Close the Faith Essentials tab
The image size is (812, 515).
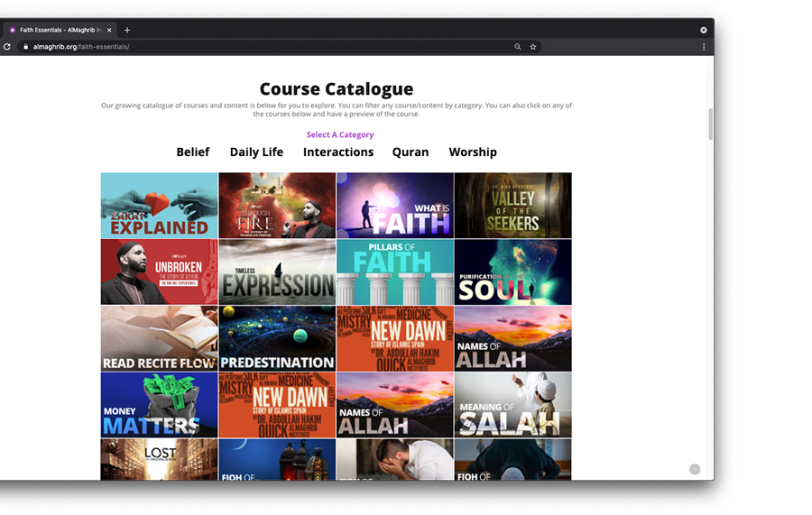pos(109,30)
